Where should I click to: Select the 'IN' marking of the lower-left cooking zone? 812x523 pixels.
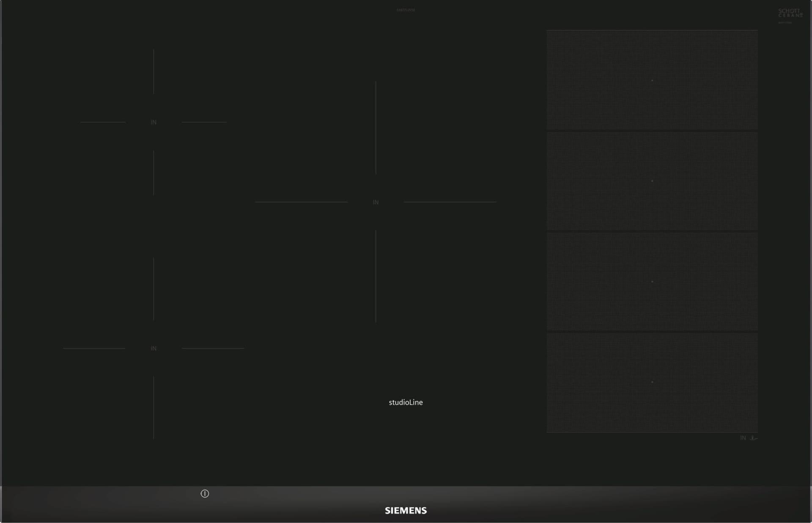pos(154,348)
